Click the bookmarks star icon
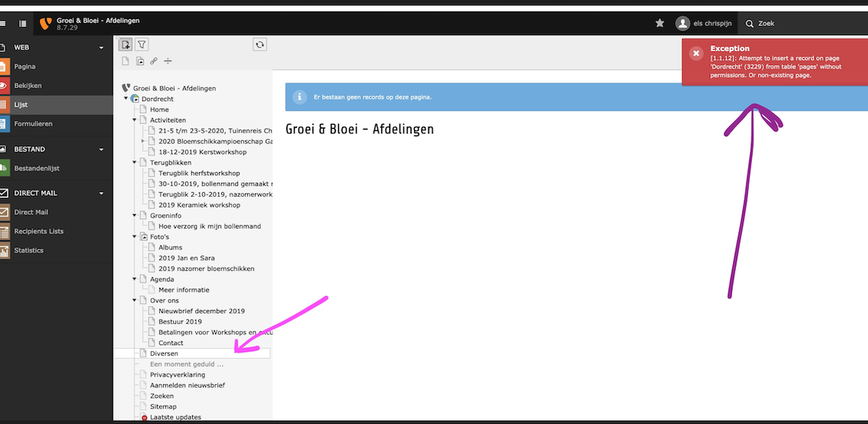Image resolution: width=868 pixels, height=424 pixels. pos(660,24)
